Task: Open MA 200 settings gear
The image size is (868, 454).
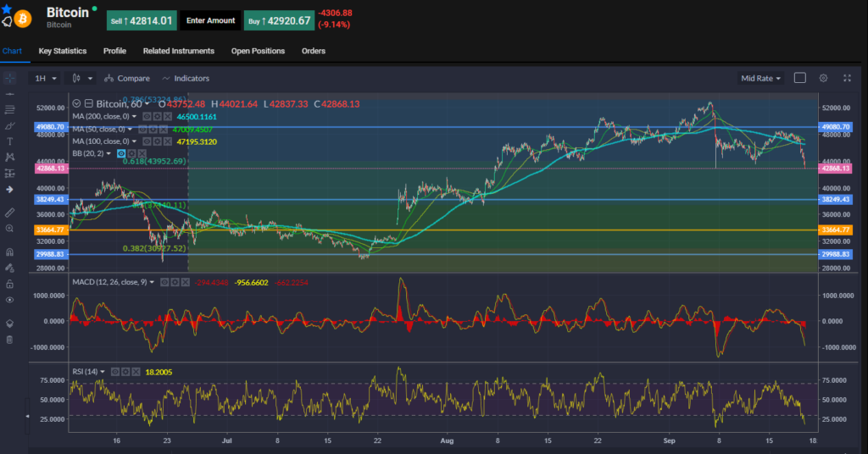Action: coord(157,117)
